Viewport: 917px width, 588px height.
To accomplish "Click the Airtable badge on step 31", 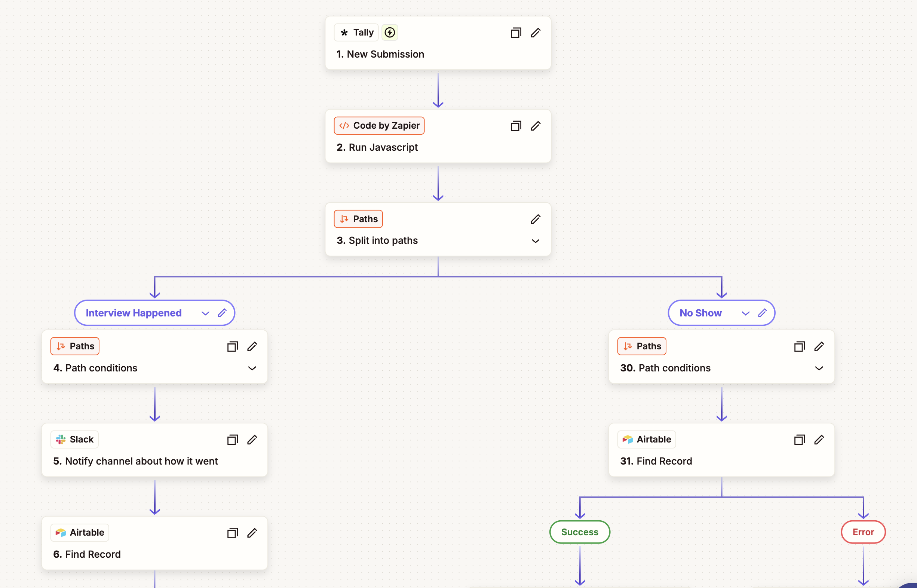I will tap(647, 440).
